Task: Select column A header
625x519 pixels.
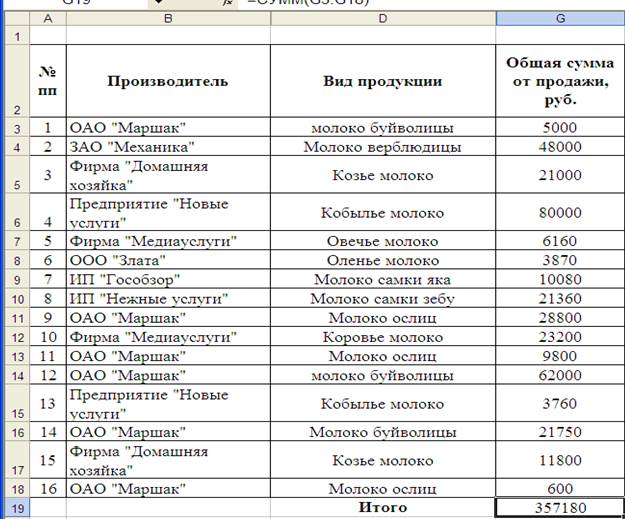Action: [x=48, y=18]
